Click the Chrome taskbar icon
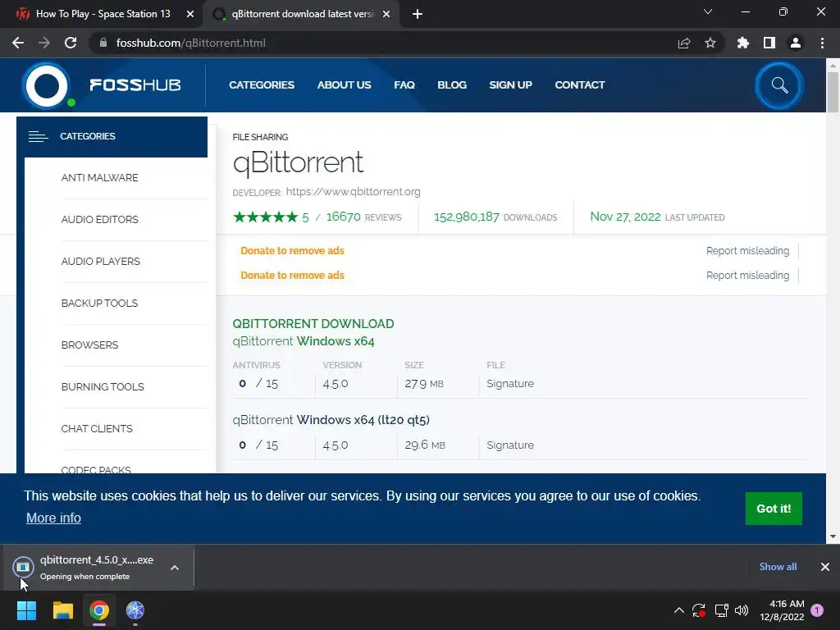The width and height of the screenshot is (840, 630). pos(99,610)
